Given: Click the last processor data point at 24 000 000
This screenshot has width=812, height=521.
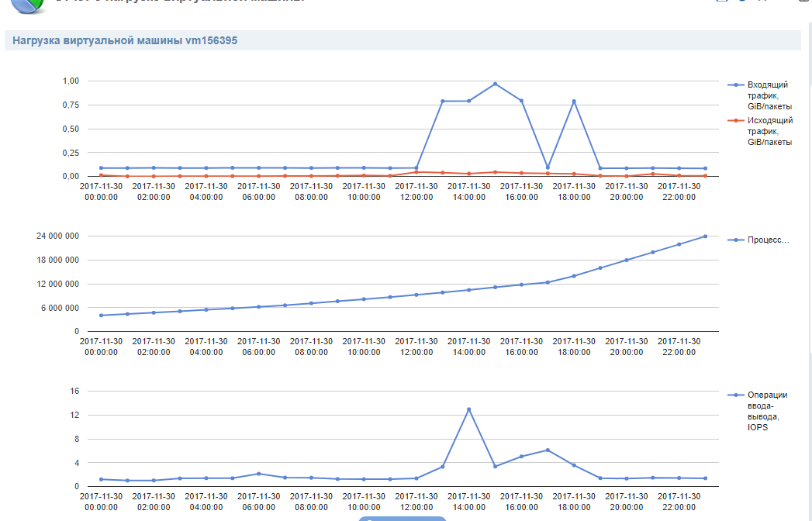Looking at the screenshot, I should [x=705, y=236].
